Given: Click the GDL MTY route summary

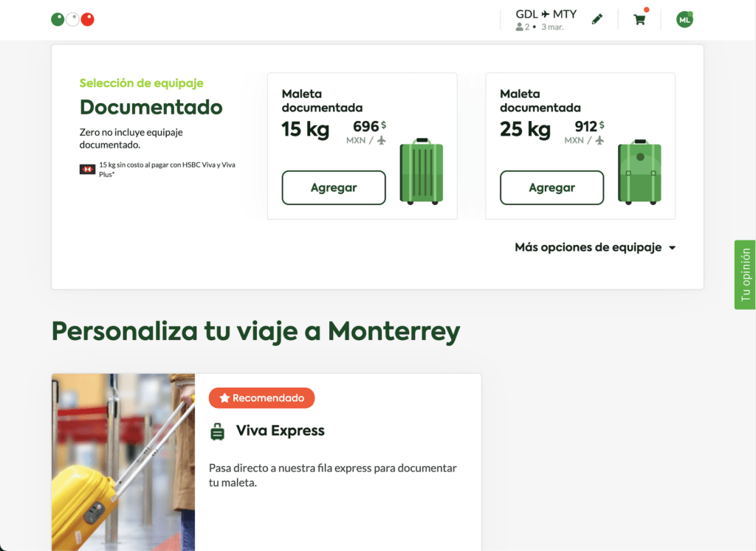Looking at the screenshot, I should coord(546,14).
